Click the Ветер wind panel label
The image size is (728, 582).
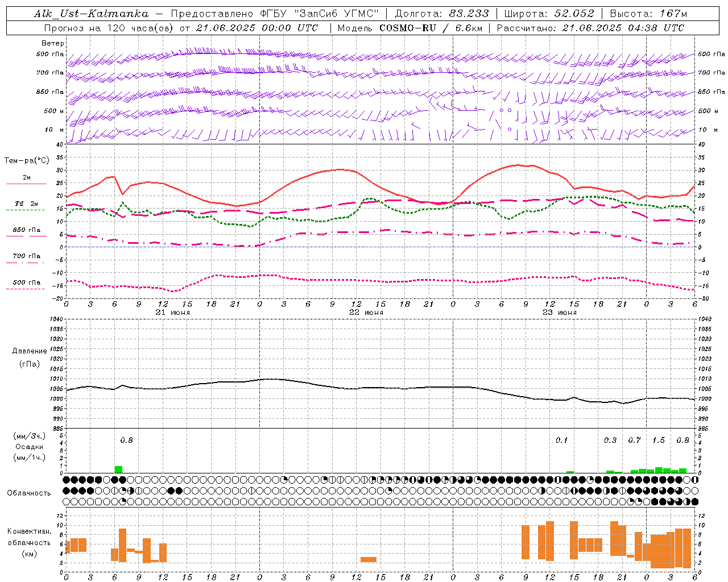[x=53, y=43]
